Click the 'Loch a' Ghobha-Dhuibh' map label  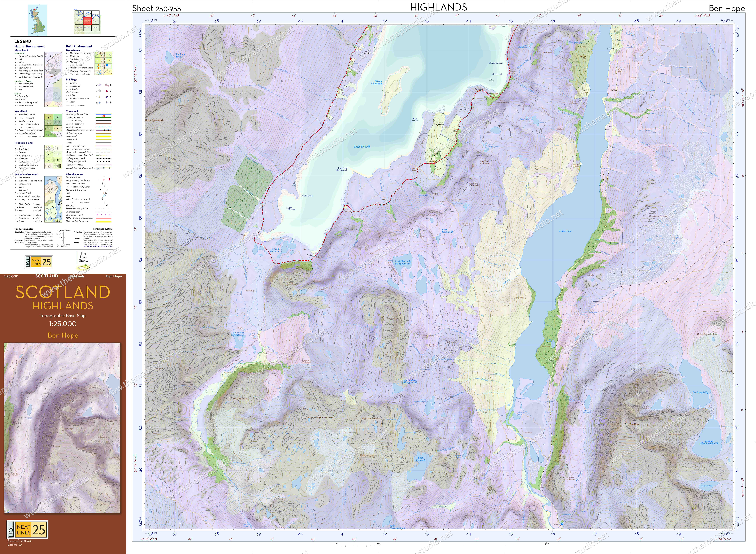[x=709, y=442]
